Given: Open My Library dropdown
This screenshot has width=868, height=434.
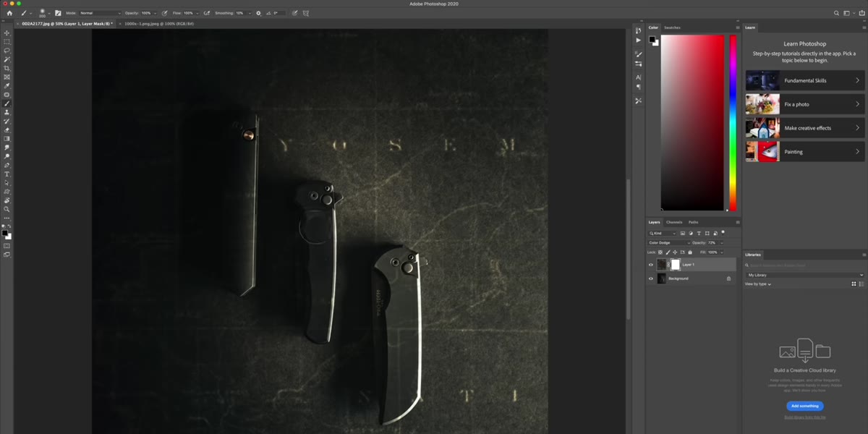Looking at the screenshot, I should tap(805, 275).
